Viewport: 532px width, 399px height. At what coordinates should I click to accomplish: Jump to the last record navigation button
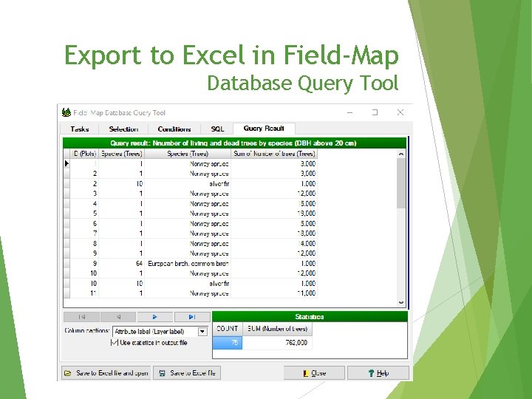click(x=192, y=317)
